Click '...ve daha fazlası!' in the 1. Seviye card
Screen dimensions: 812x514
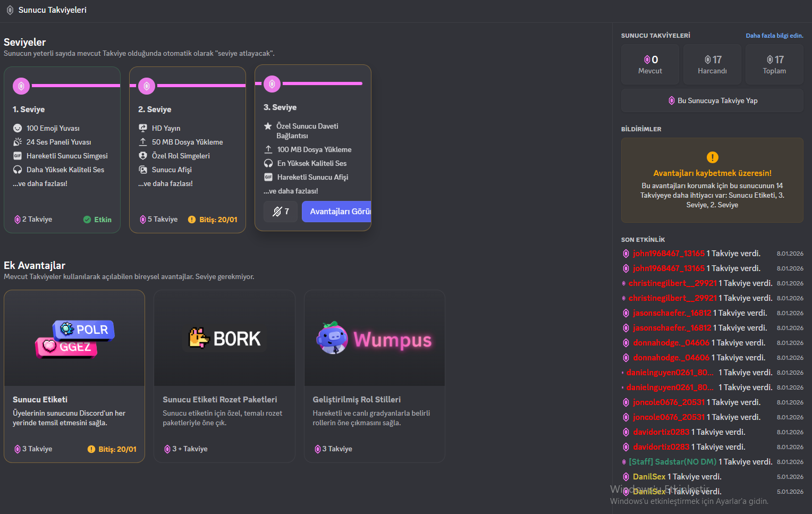pos(40,183)
